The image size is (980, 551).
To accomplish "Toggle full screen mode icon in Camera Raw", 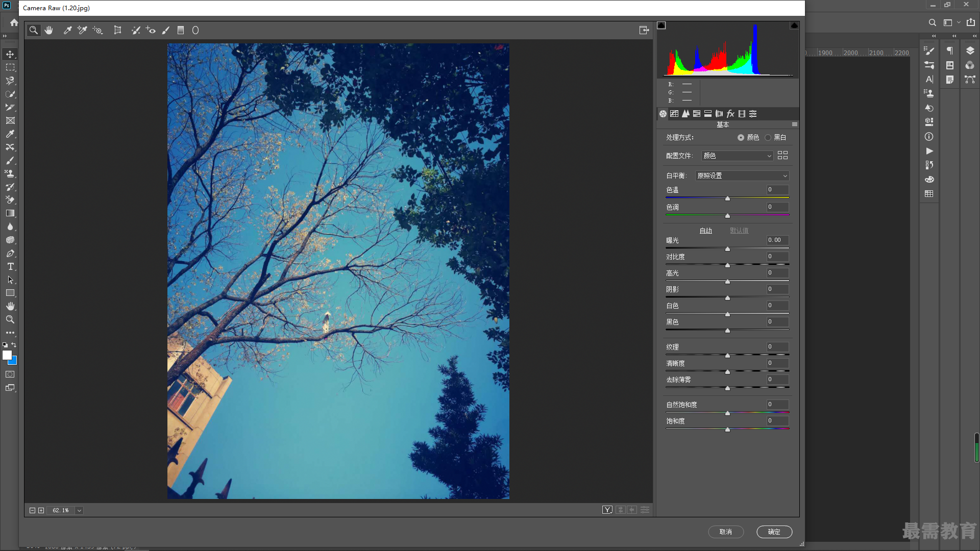I will (644, 31).
